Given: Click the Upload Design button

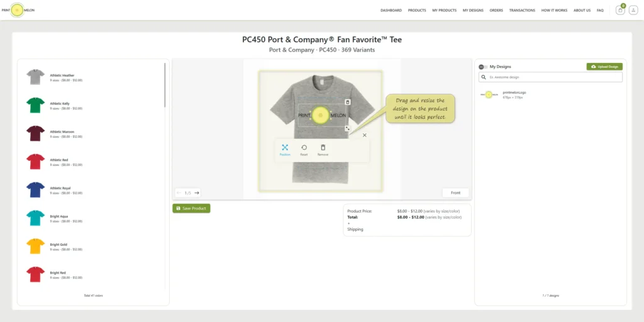Looking at the screenshot, I should click(x=604, y=67).
